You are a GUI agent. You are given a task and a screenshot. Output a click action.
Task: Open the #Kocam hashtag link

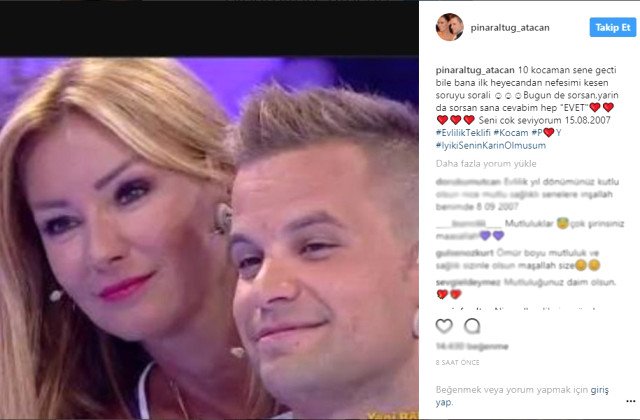[511, 133]
